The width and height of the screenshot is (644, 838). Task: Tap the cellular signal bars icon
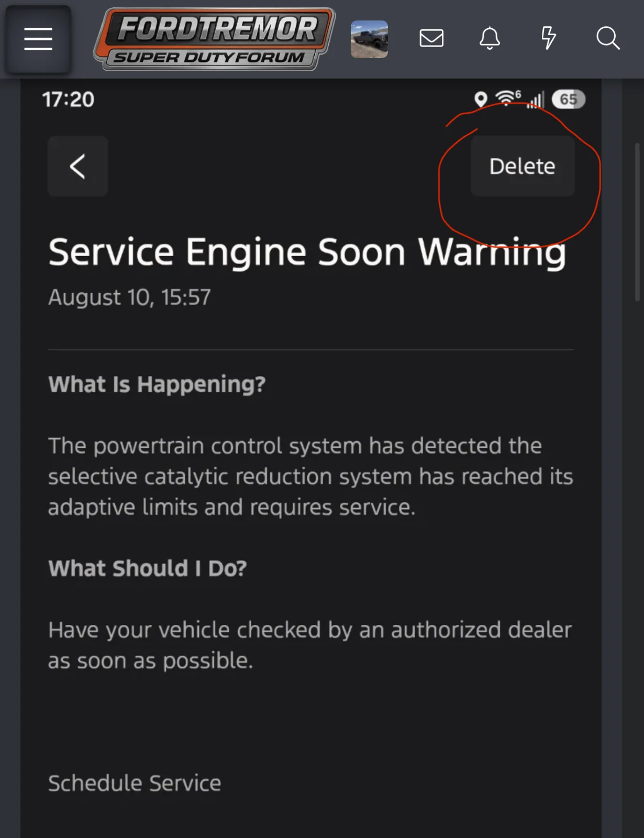pyautogui.click(x=536, y=100)
